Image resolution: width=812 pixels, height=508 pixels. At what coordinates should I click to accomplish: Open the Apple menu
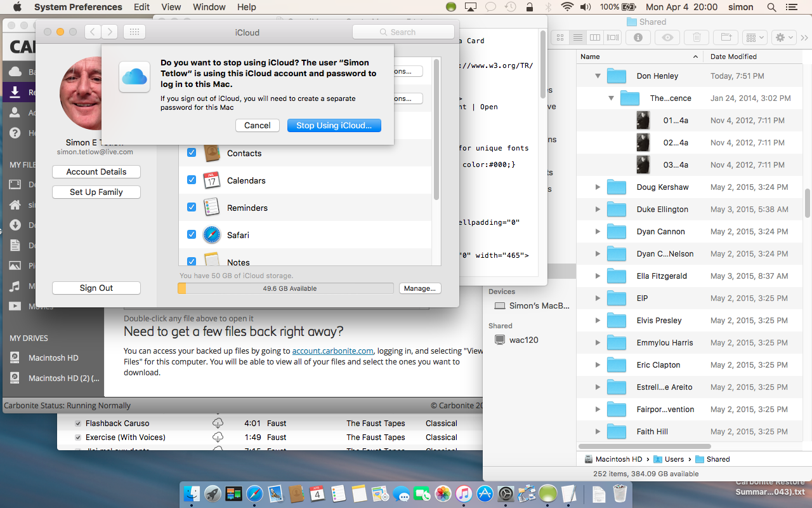[16, 7]
